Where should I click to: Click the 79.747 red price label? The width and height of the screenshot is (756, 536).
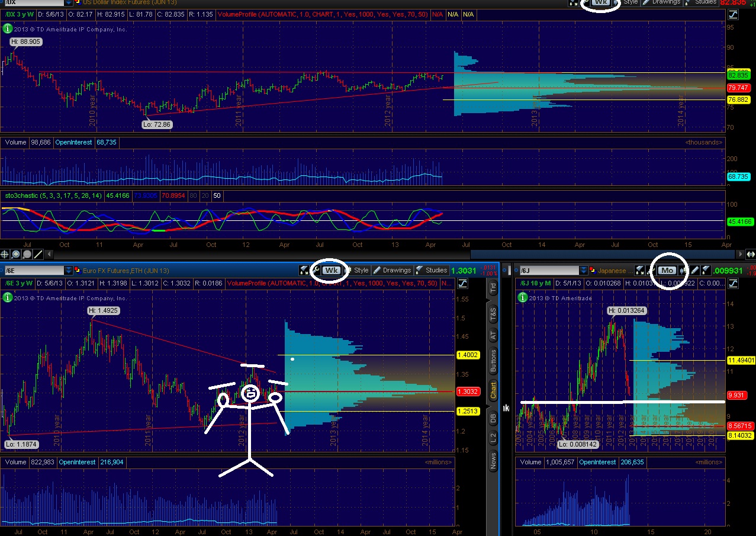[738, 88]
